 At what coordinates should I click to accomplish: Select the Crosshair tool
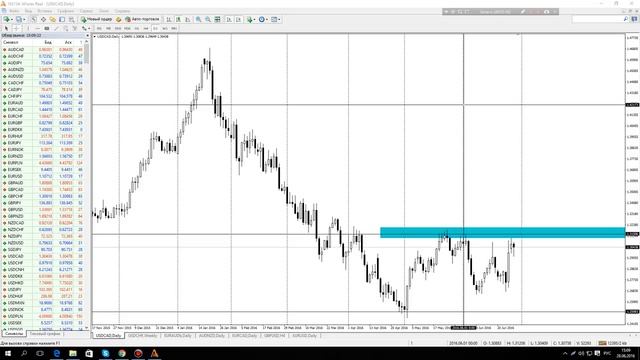(x=16, y=29)
